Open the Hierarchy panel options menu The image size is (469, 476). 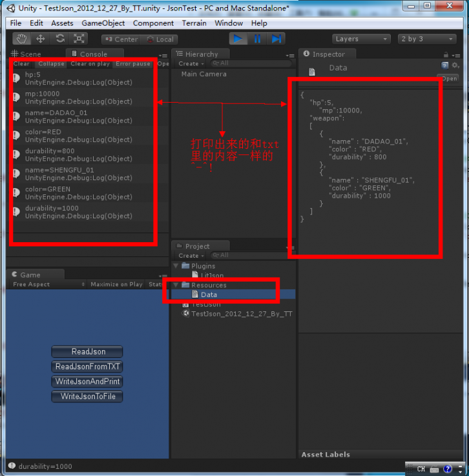tap(290, 56)
